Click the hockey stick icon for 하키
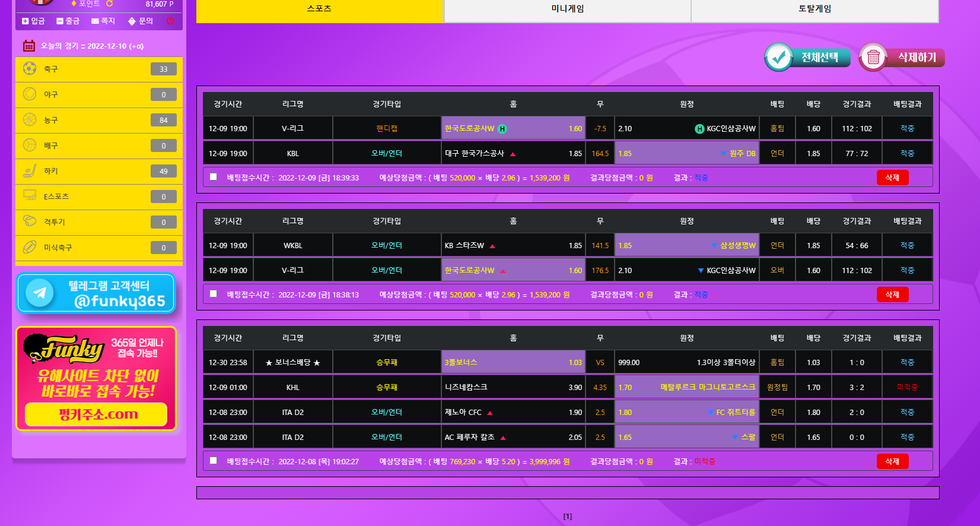This screenshot has width=980, height=526. pos(30,171)
